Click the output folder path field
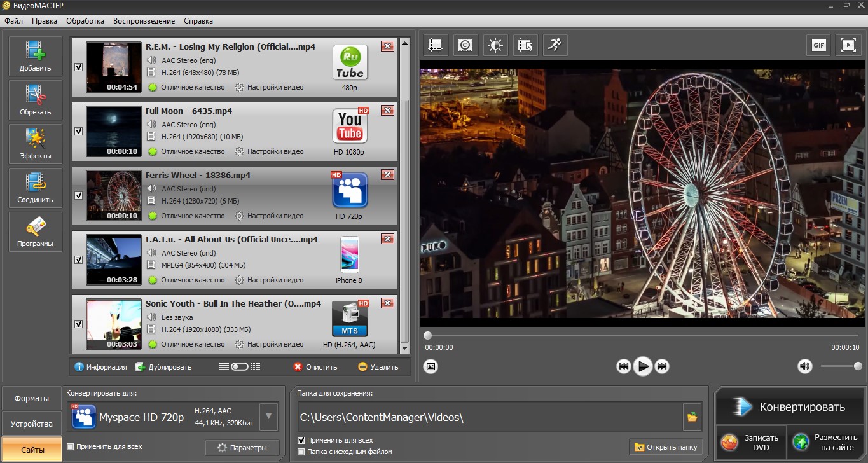The width and height of the screenshot is (868, 463). (x=490, y=417)
